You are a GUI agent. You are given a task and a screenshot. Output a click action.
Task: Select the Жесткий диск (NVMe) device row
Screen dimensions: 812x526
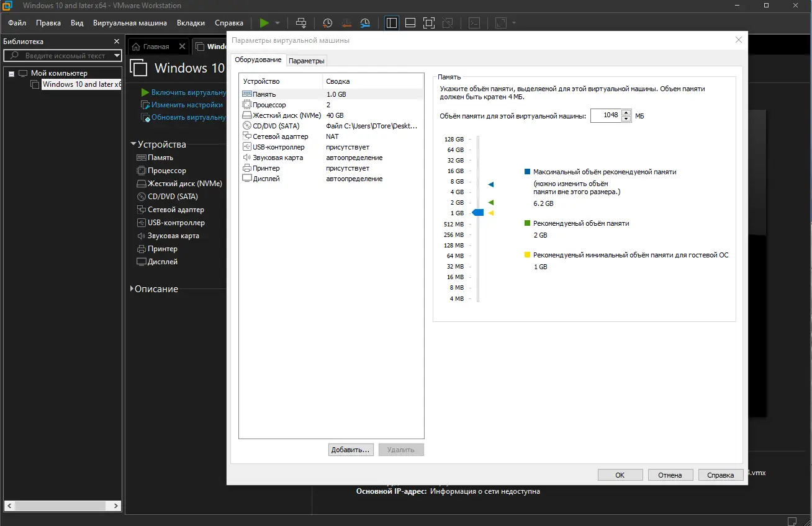331,115
